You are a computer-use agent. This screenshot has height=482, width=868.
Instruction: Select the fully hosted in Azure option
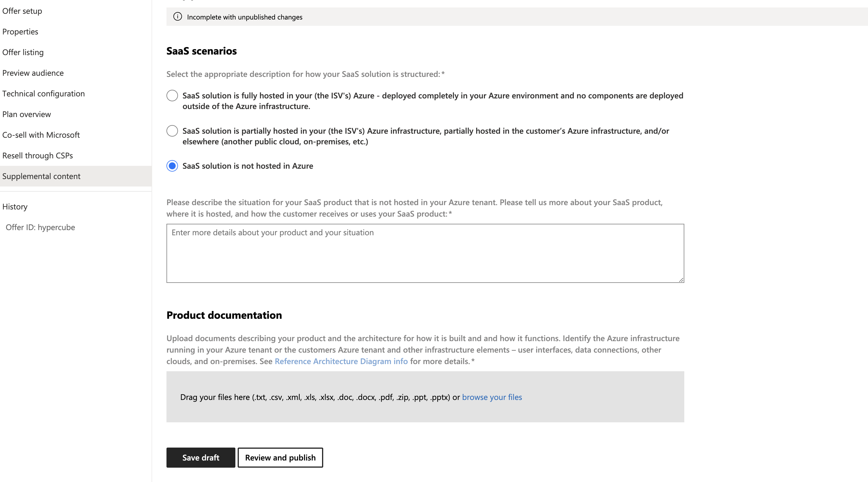click(x=172, y=96)
